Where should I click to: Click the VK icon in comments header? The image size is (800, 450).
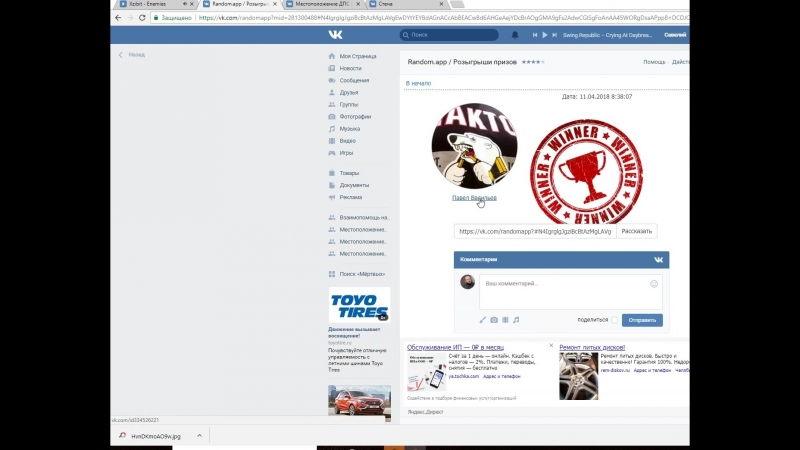point(658,260)
